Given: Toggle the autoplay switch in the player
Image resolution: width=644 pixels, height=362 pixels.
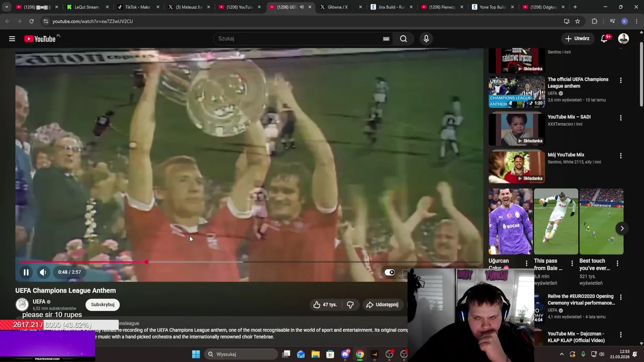Looking at the screenshot, I should point(390,273).
